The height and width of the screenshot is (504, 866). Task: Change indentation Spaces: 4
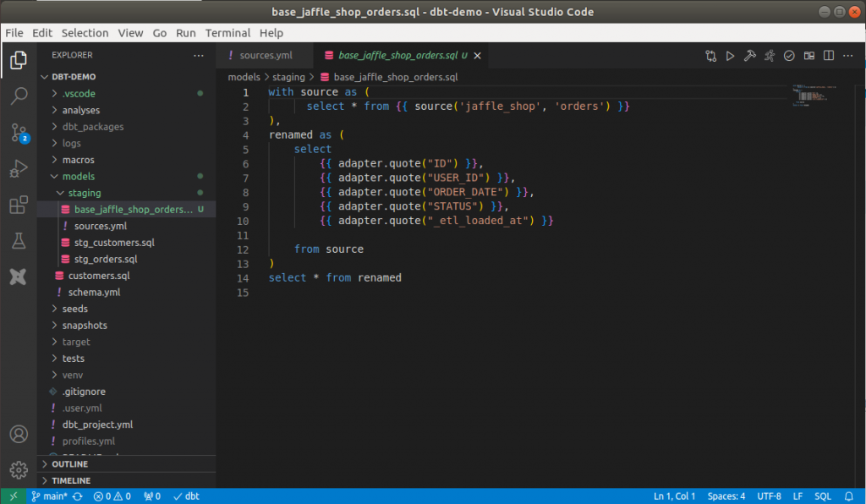[x=726, y=496]
